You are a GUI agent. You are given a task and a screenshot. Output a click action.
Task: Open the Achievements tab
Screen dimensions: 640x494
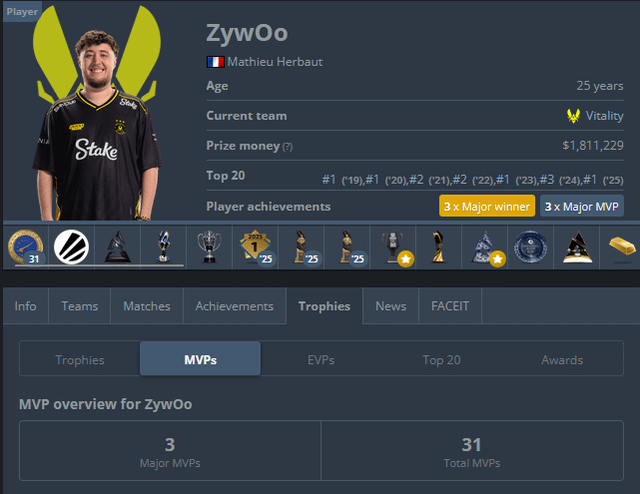pos(234,306)
